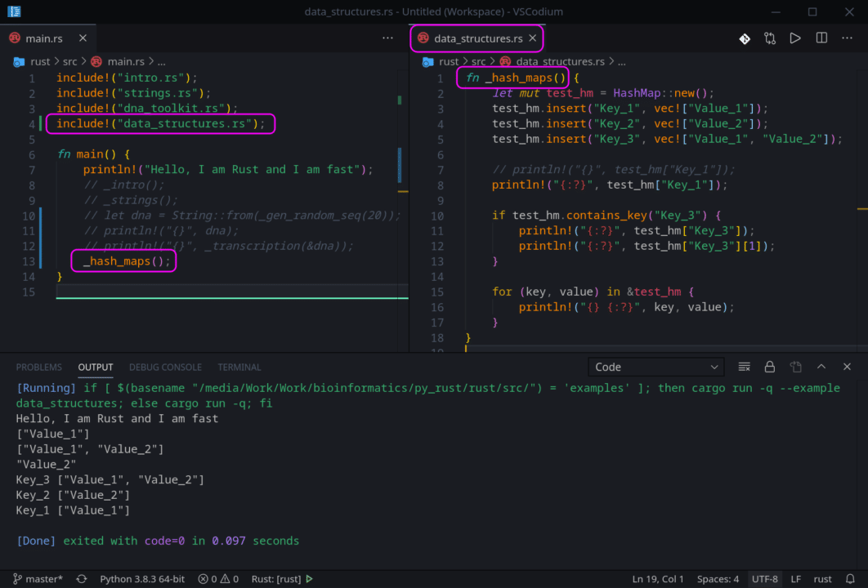
Task: Click the _hash_maps(); call in main.rs
Action: coord(127,261)
